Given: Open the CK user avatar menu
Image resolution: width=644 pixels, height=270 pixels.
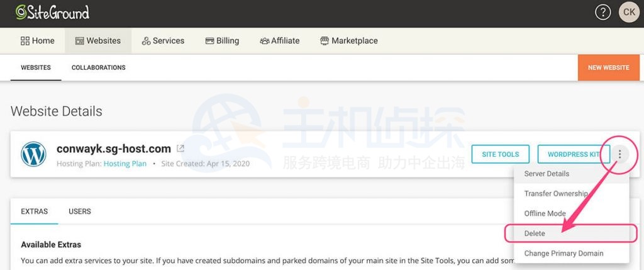Looking at the screenshot, I should click(x=629, y=13).
